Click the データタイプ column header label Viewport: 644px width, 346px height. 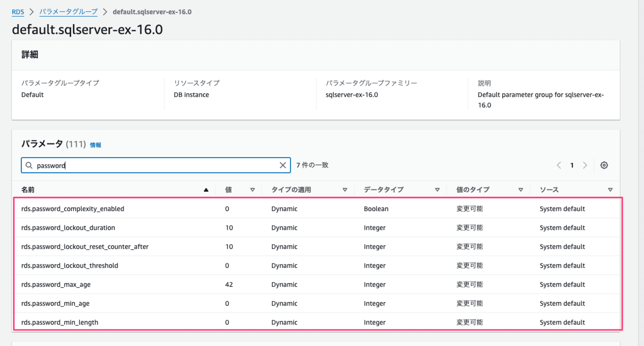coord(384,190)
